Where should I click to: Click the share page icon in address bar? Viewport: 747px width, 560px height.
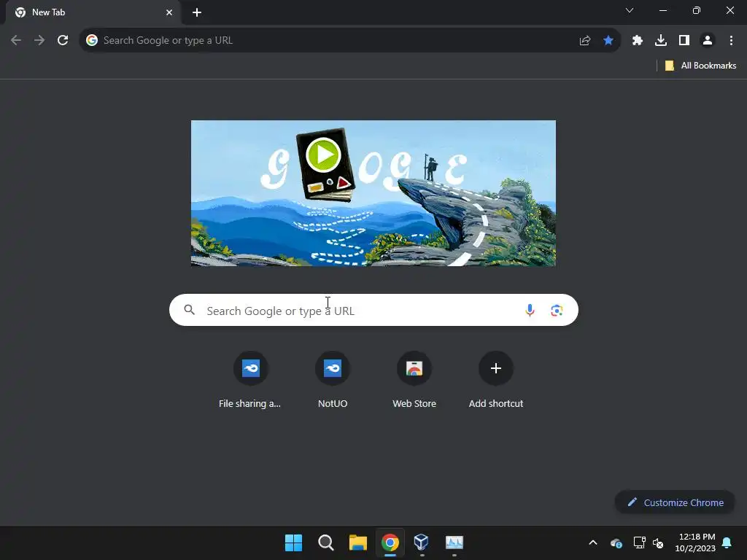pos(585,41)
